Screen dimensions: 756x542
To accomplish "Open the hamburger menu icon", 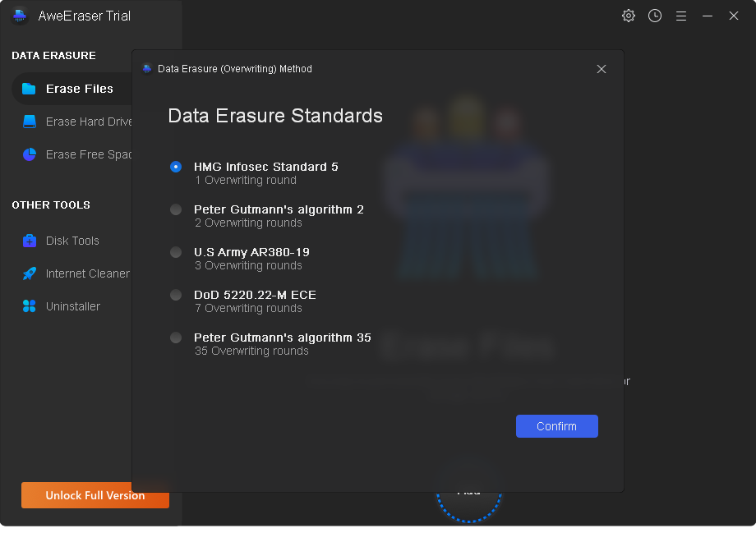I will (681, 16).
